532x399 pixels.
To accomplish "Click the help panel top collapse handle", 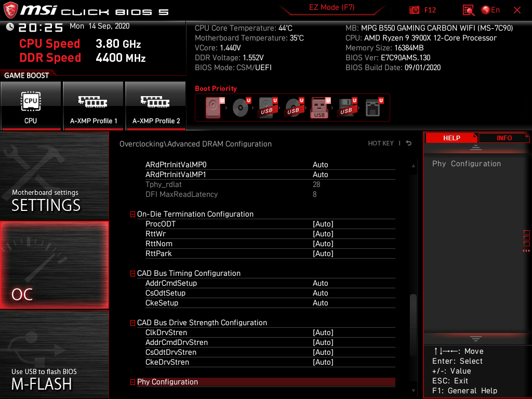I will [x=476, y=148].
